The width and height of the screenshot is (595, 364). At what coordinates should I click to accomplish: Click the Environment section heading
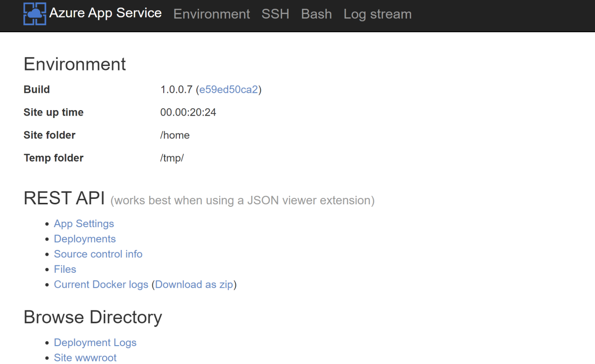click(x=75, y=64)
